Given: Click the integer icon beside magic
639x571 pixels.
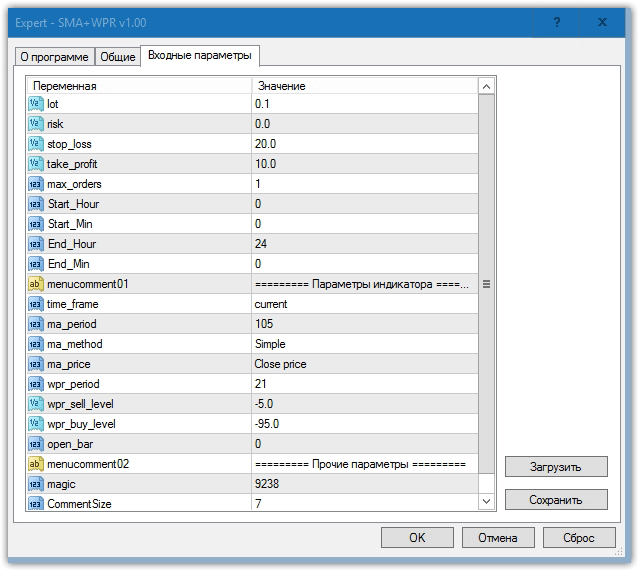Looking at the screenshot, I should pyautogui.click(x=35, y=484).
